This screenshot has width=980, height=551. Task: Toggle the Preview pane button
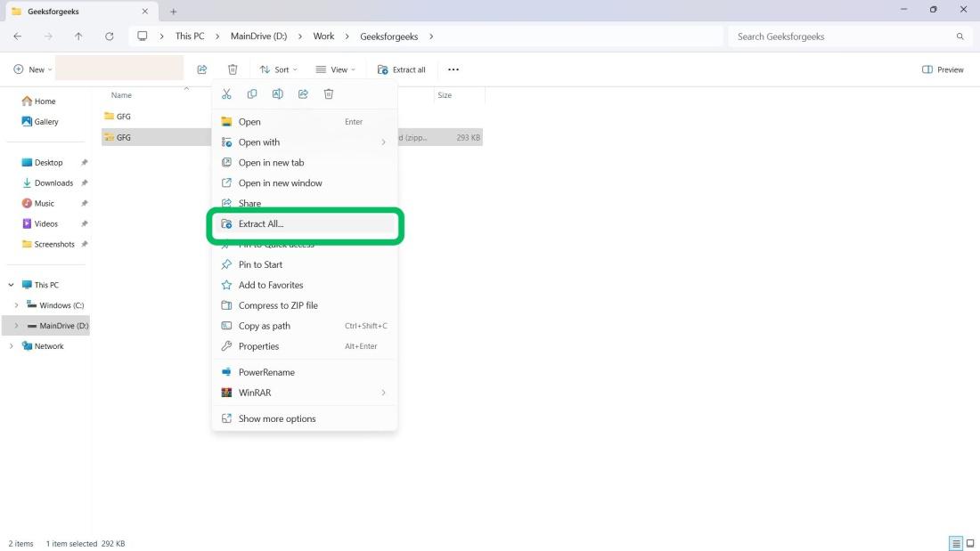[943, 69]
